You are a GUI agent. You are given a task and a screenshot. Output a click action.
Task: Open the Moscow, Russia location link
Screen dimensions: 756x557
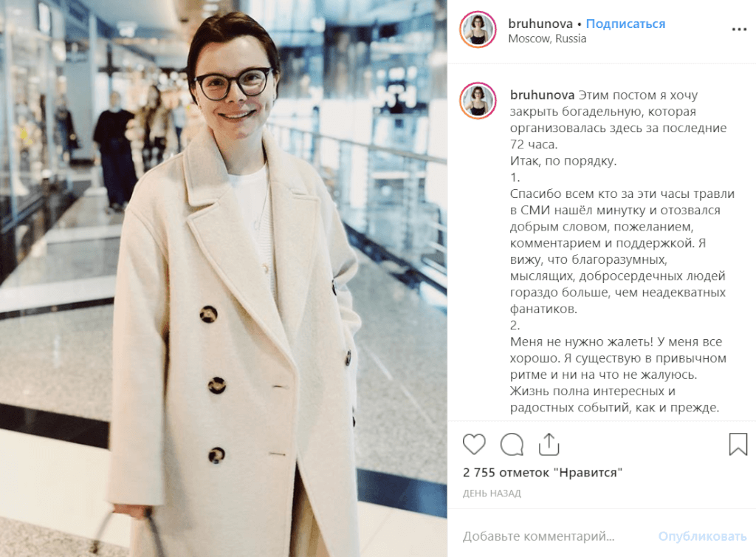coord(547,38)
